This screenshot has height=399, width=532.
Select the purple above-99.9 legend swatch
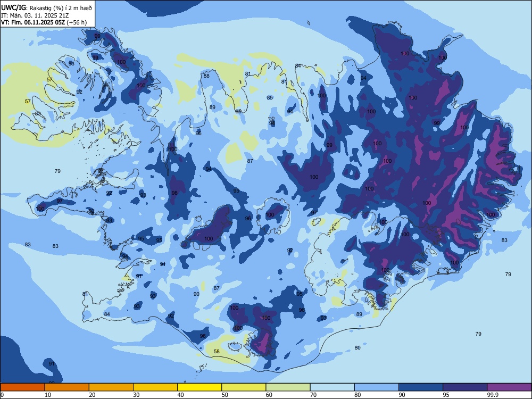click(509, 387)
